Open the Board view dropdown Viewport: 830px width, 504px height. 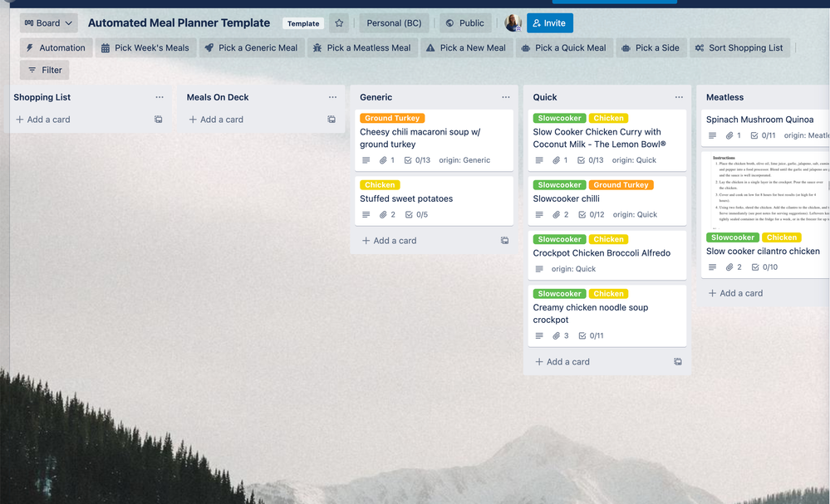48,23
